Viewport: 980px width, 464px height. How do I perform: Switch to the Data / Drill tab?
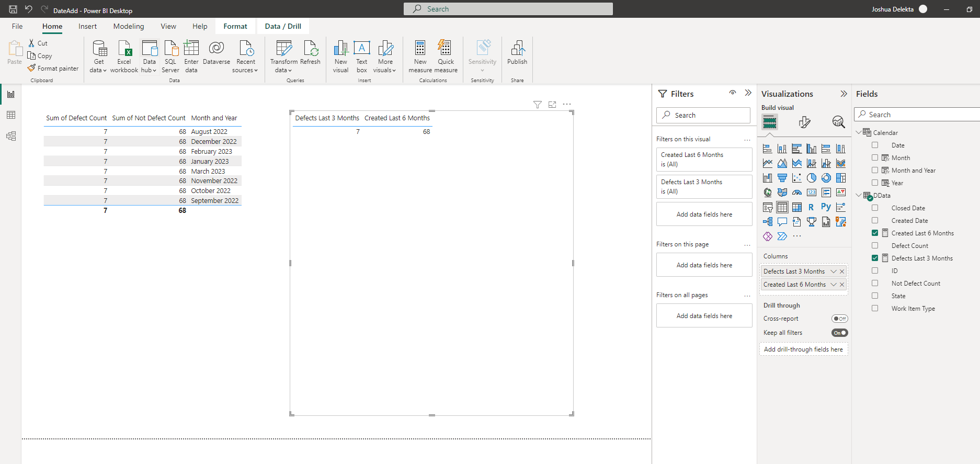(283, 26)
